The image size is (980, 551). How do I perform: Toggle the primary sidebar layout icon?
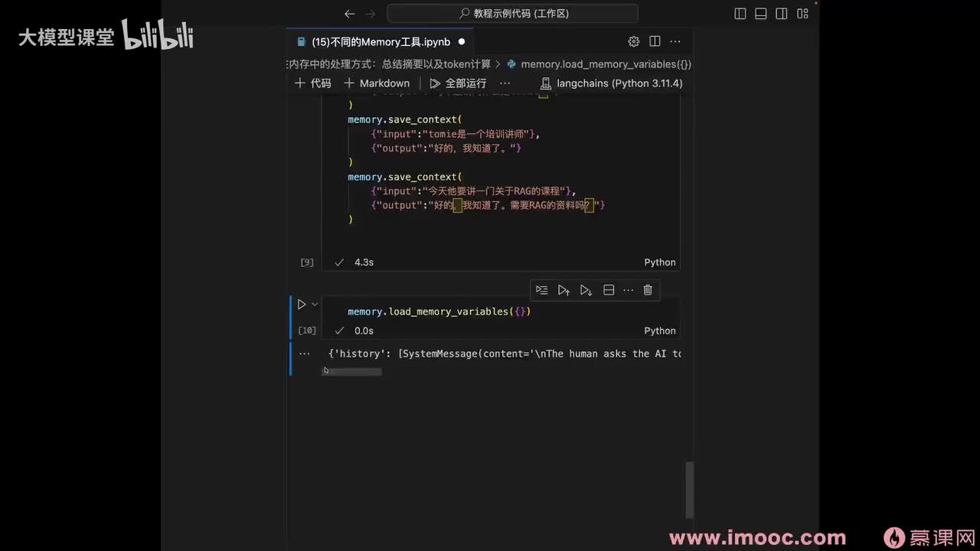click(x=740, y=14)
